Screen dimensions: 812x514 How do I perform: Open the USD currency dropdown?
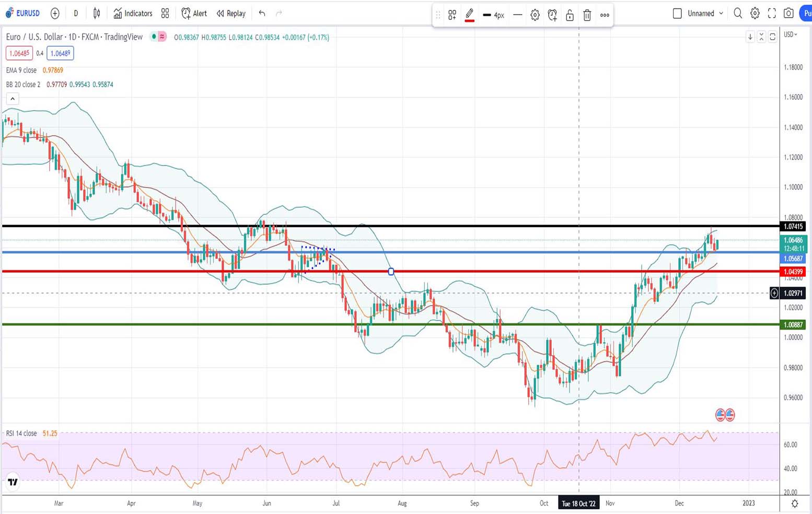[790, 34]
